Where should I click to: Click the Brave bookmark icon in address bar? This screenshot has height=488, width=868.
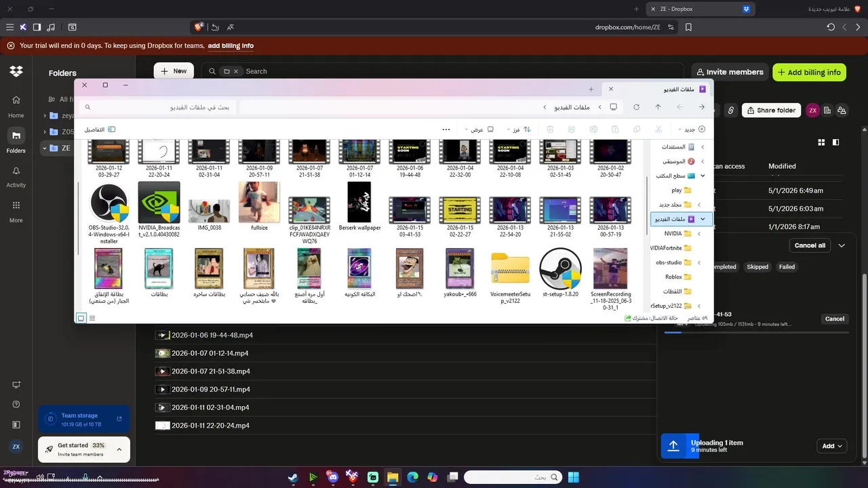[688, 27]
